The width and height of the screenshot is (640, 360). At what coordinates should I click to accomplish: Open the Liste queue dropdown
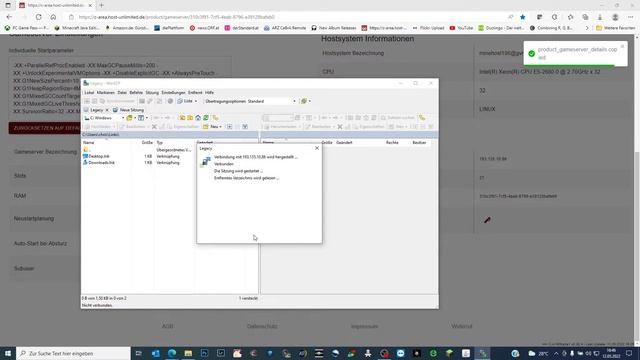point(187,101)
